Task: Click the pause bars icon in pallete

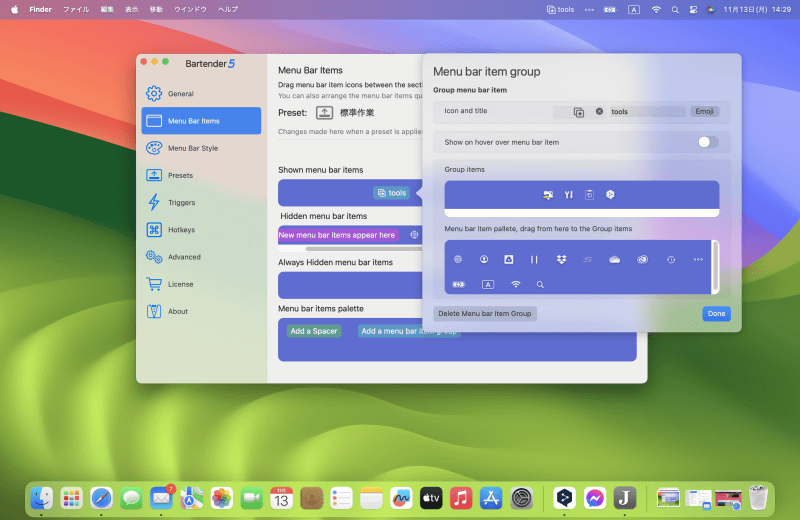Action: pos(534,260)
